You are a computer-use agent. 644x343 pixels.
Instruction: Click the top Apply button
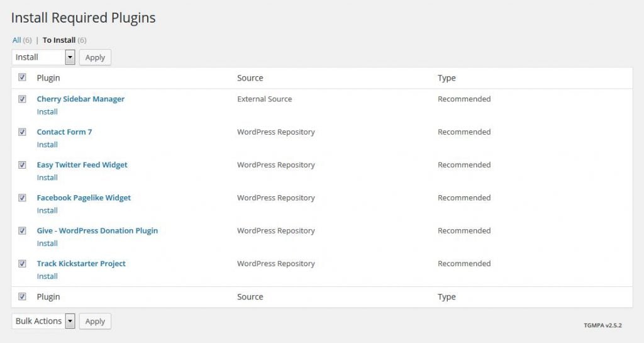click(95, 57)
